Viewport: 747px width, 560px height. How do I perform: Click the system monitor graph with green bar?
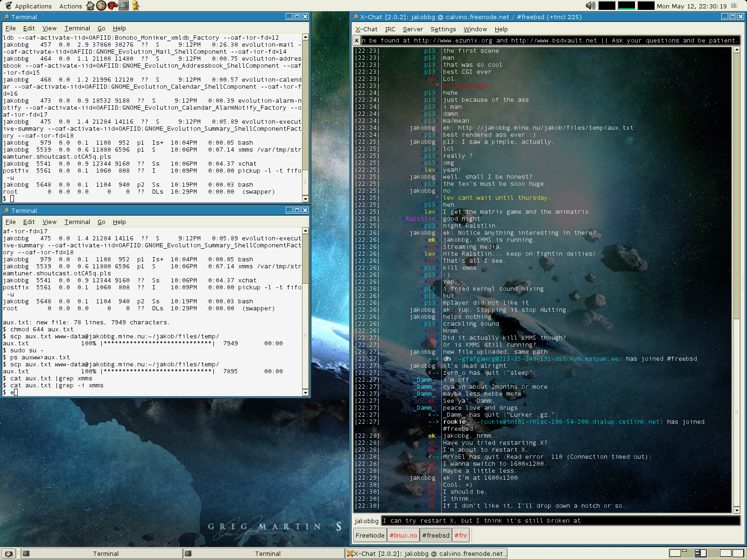(x=626, y=6)
